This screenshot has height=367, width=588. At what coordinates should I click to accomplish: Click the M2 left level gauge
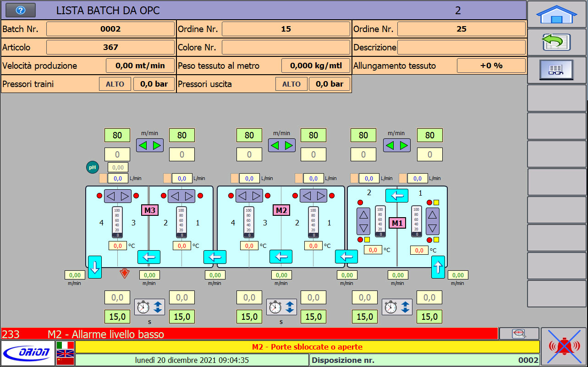coord(249,222)
